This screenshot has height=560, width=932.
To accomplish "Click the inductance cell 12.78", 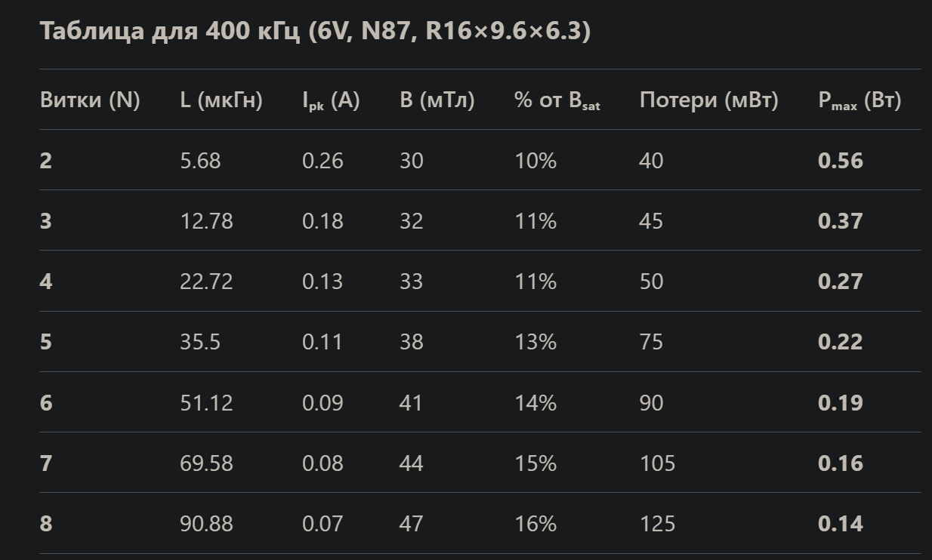I will 206,221.
